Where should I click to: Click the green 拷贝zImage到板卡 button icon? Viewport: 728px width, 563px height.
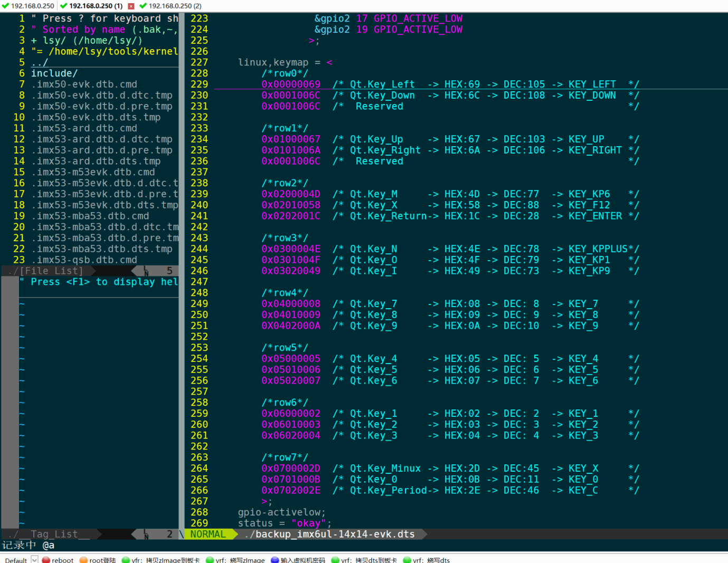[x=126, y=560]
